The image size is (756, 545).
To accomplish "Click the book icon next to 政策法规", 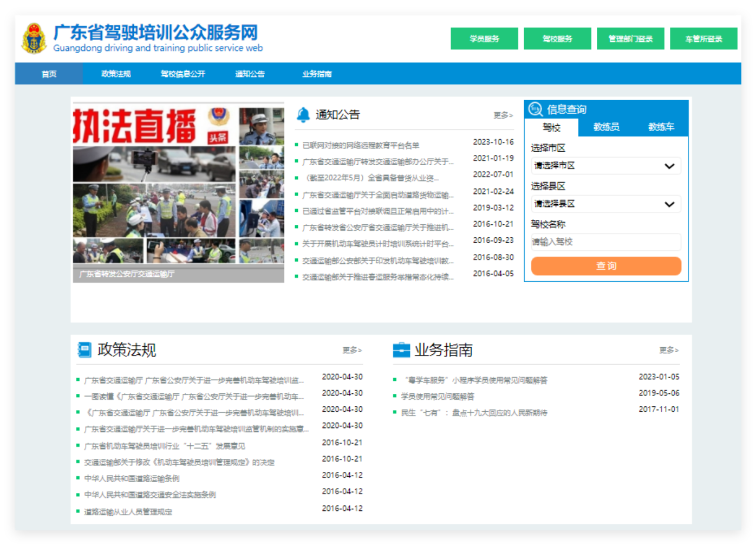I will click(85, 349).
